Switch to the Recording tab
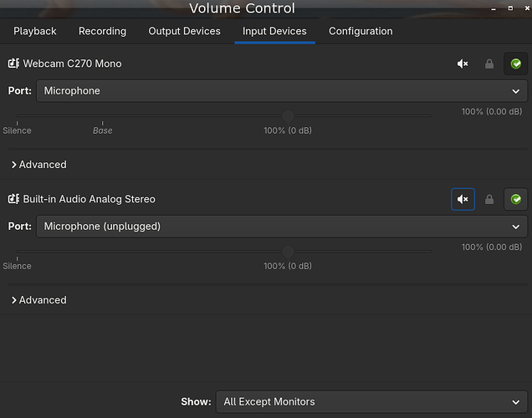Viewport: 532px width, 418px height. (x=102, y=31)
